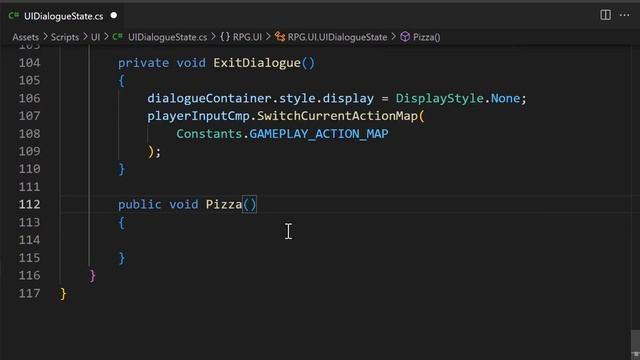Click line number 117 in the gutter
Image resolution: width=640 pixels, height=360 pixels.
[29, 293]
